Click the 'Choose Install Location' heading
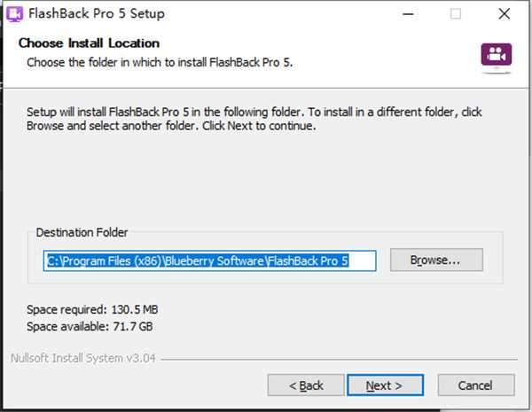This screenshot has width=532, height=412. (89, 43)
